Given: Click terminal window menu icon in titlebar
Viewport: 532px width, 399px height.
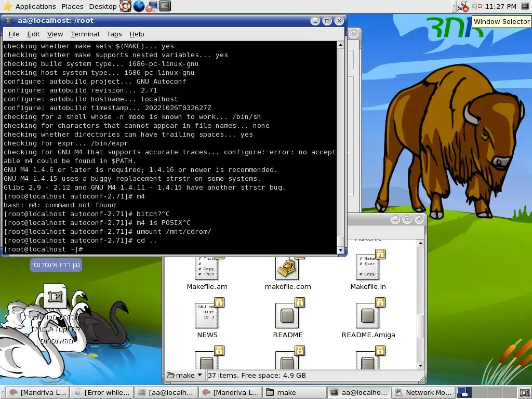Looking at the screenshot, I should (9, 21).
